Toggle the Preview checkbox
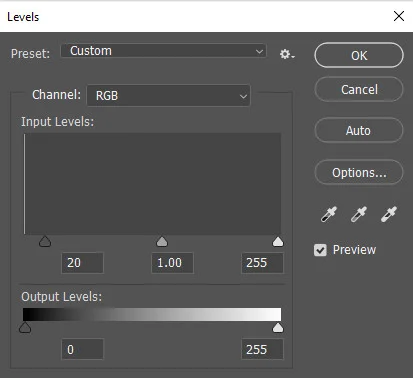 [x=320, y=250]
